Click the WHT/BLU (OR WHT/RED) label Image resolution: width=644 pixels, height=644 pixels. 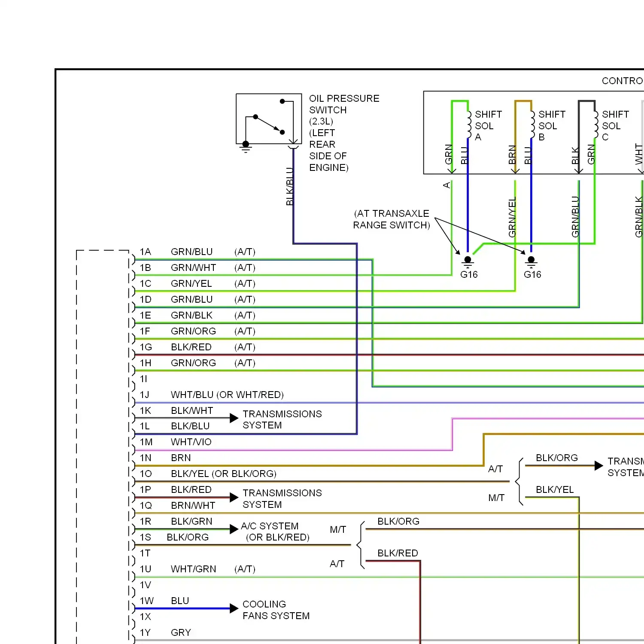point(227,395)
